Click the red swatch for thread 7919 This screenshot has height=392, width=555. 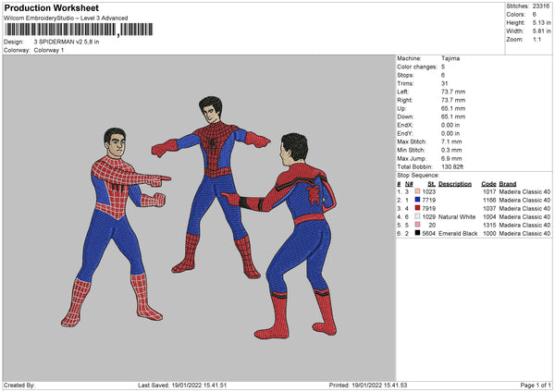[x=417, y=208]
